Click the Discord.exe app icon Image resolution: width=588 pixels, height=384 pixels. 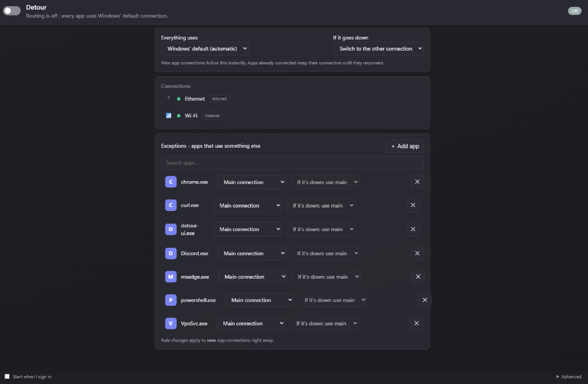pos(171,254)
